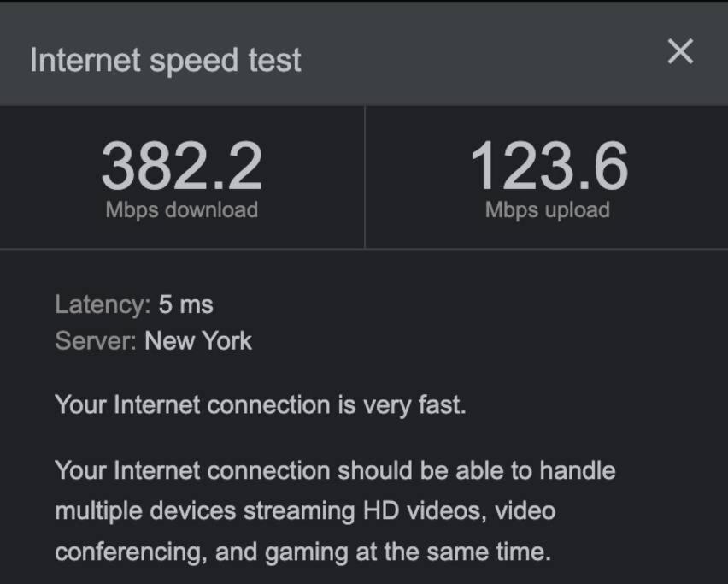
Task: Click the vertical divider between download and upload
Action: tap(365, 177)
